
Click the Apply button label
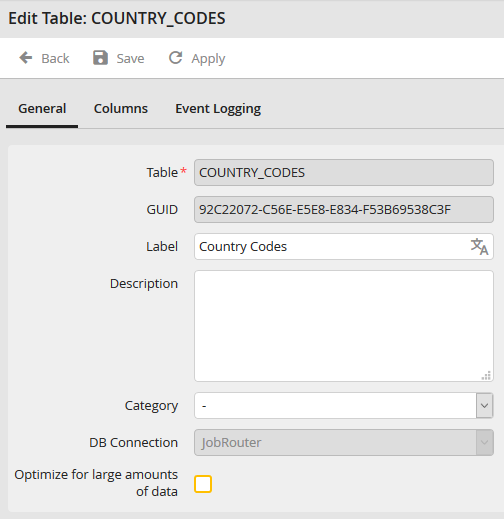(x=208, y=59)
